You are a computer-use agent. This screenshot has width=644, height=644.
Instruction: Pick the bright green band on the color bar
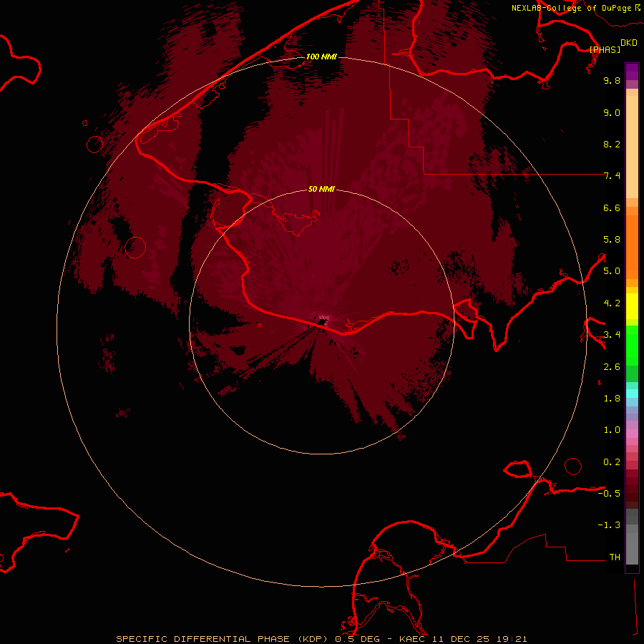click(x=632, y=346)
